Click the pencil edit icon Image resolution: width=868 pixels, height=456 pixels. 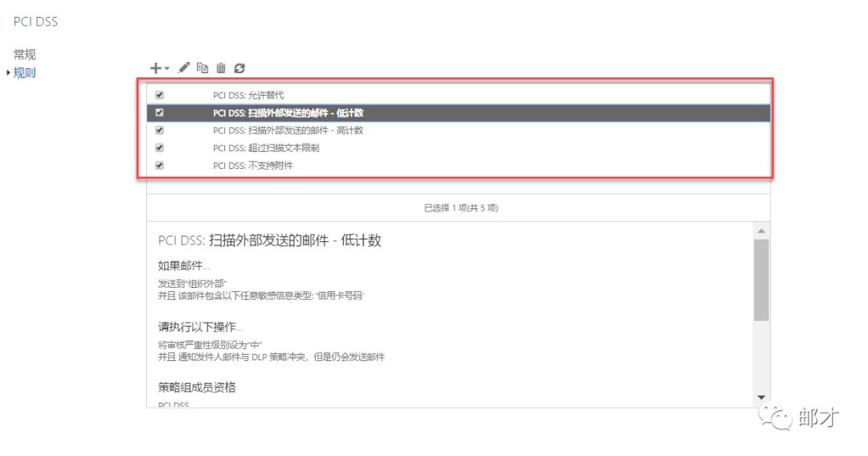(x=184, y=68)
